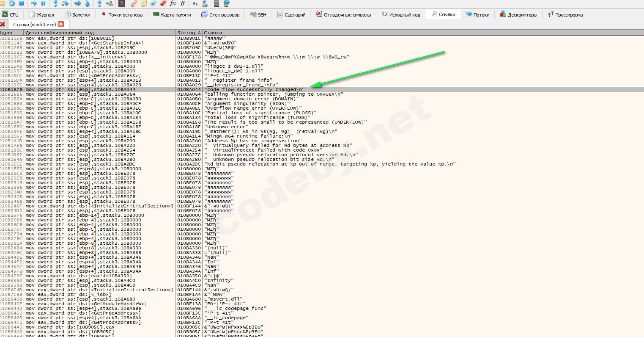
Task: Open the Исходный код tab
Action: [x=400, y=14]
